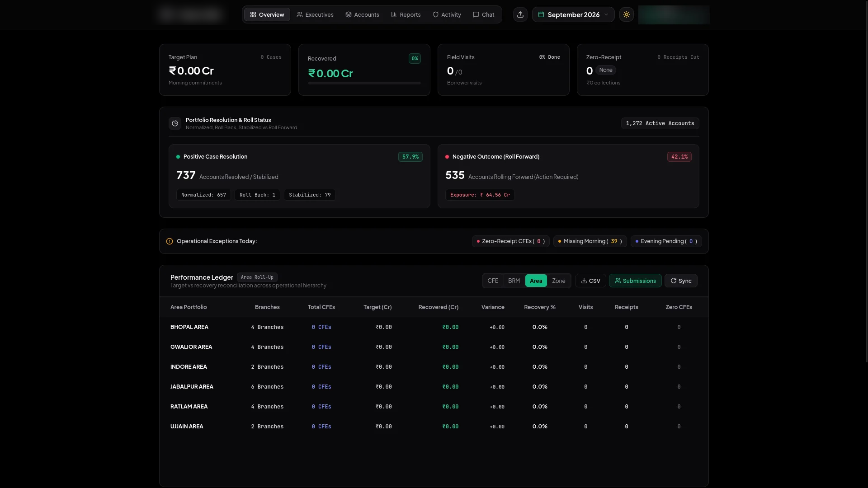The width and height of the screenshot is (868, 488).
Task: Click the Missing Morning exception chip
Action: [590, 241]
